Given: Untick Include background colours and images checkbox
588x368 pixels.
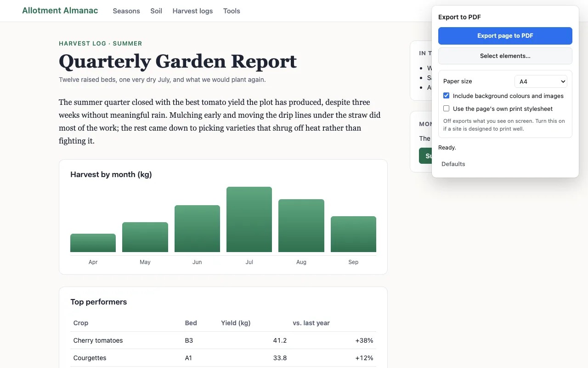Looking at the screenshot, I should [446, 96].
